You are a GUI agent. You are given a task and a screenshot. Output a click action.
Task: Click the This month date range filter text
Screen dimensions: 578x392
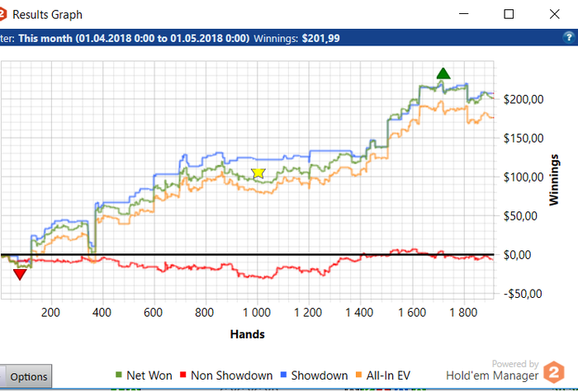click(x=134, y=38)
